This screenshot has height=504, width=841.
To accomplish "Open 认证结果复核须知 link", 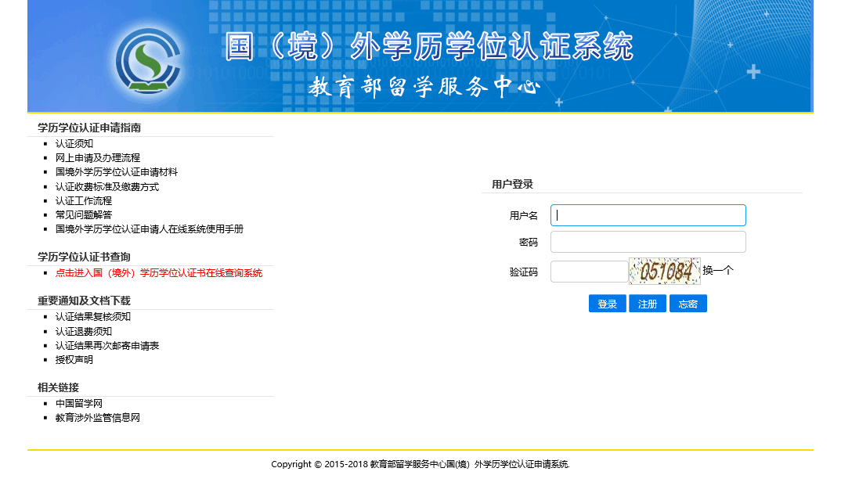I will (x=92, y=317).
